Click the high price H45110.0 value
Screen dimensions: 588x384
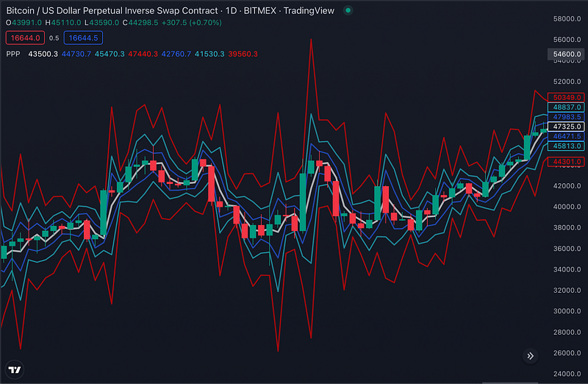63,23
